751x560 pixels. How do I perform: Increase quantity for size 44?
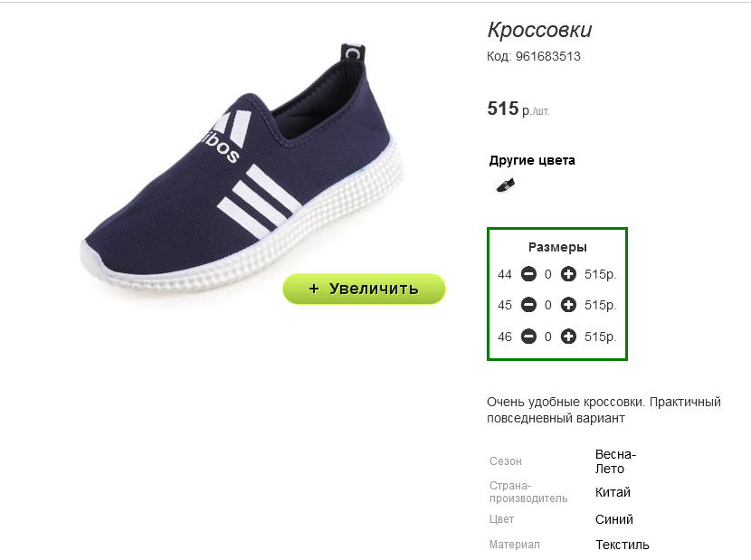point(568,274)
